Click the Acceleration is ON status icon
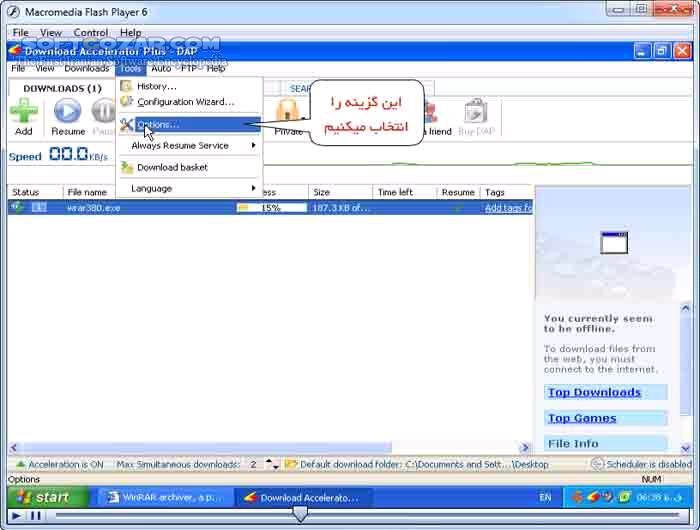This screenshot has width=700, height=530. 20,464
